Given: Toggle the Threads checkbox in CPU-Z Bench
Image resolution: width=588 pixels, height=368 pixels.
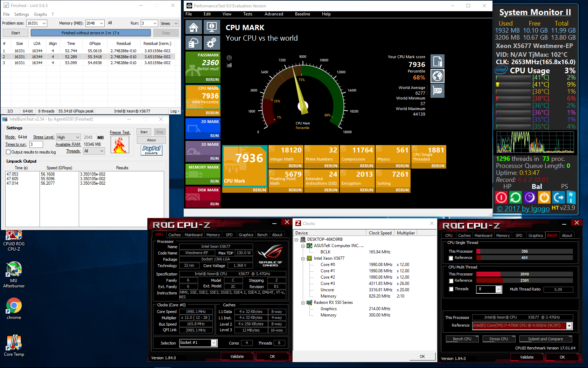Looking at the screenshot, I should click(451, 289).
